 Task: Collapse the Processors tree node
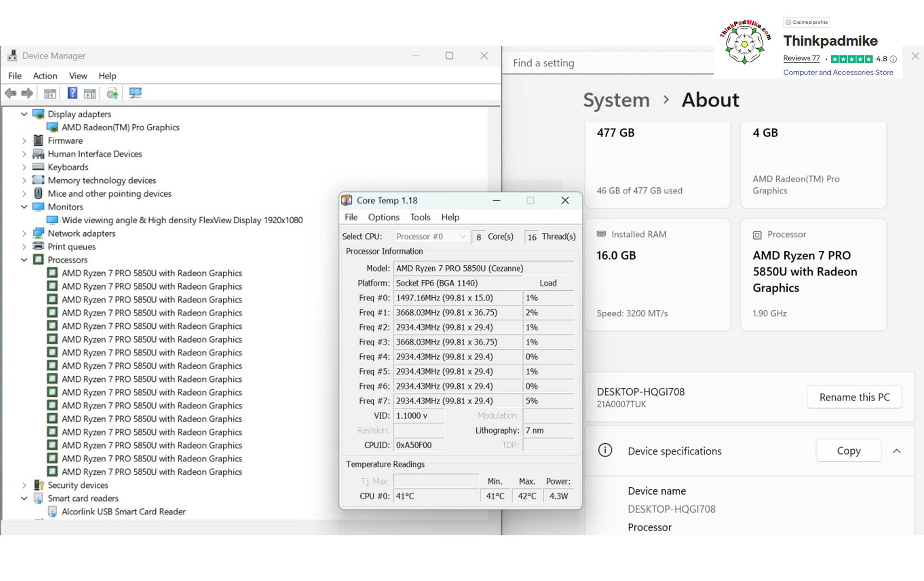[x=24, y=260]
